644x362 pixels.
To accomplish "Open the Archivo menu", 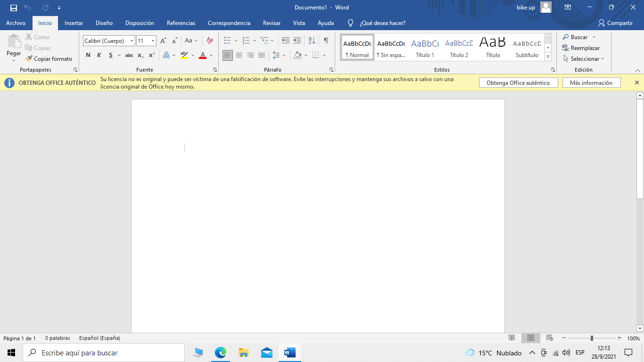I will click(16, 23).
